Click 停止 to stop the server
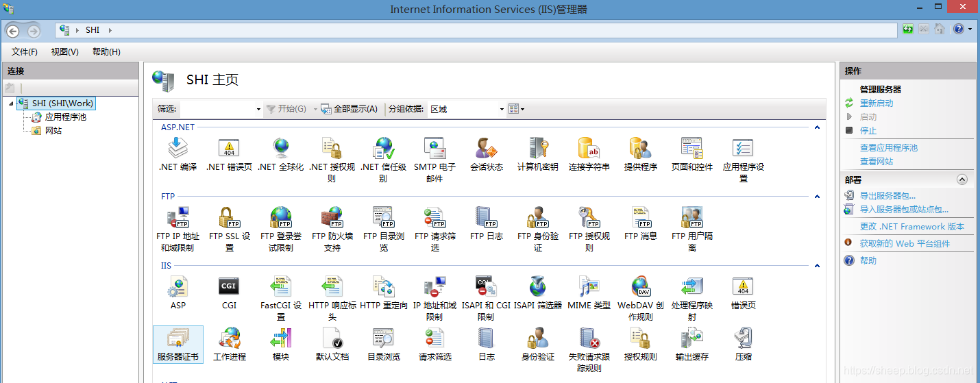 (x=868, y=130)
